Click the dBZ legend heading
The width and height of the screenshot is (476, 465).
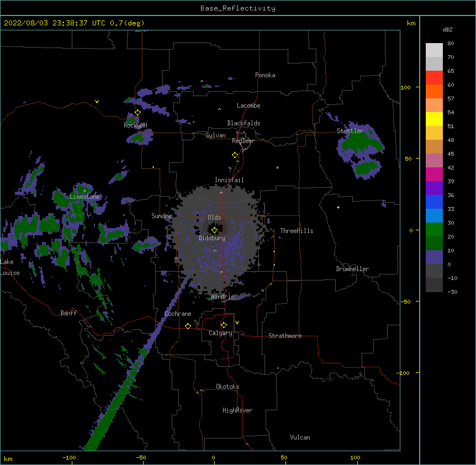click(x=447, y=29)
